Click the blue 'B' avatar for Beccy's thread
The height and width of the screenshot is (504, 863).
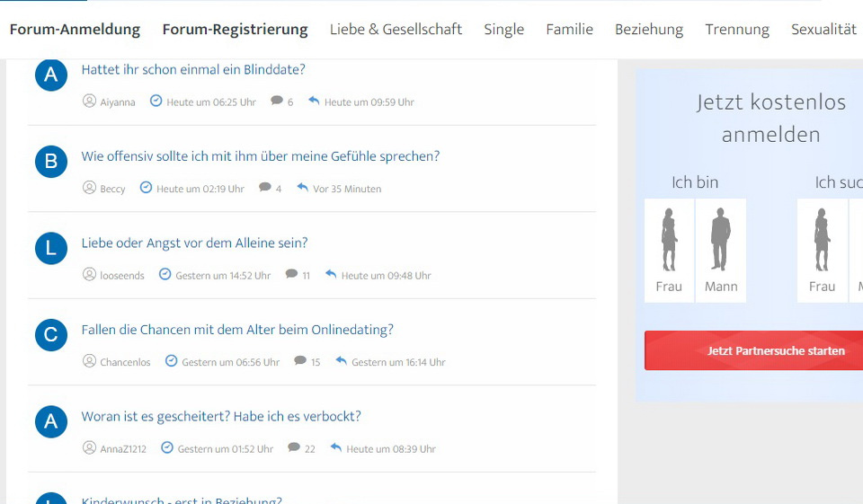(x=51, y=162)
